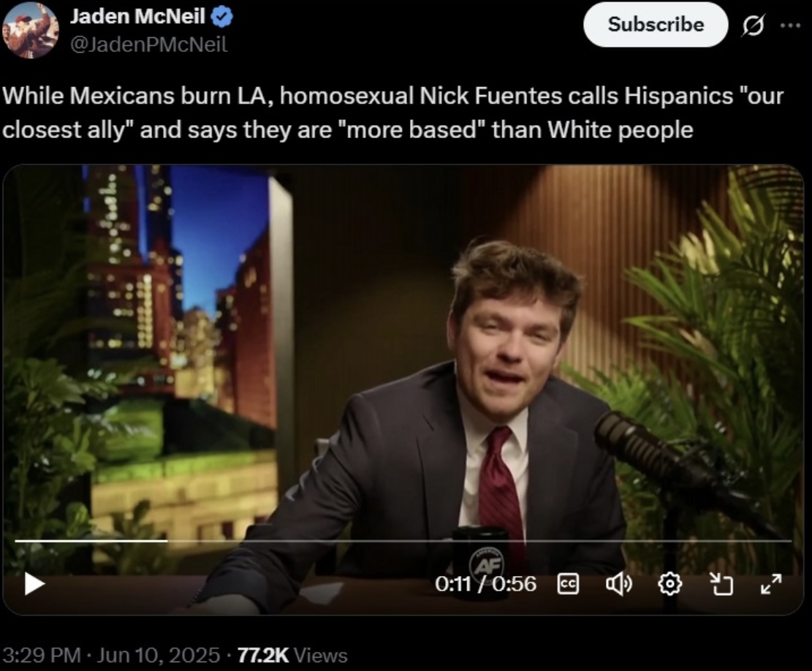Click the blue verified badge
Screen dimensions: 812x671
tap(222, 17)
